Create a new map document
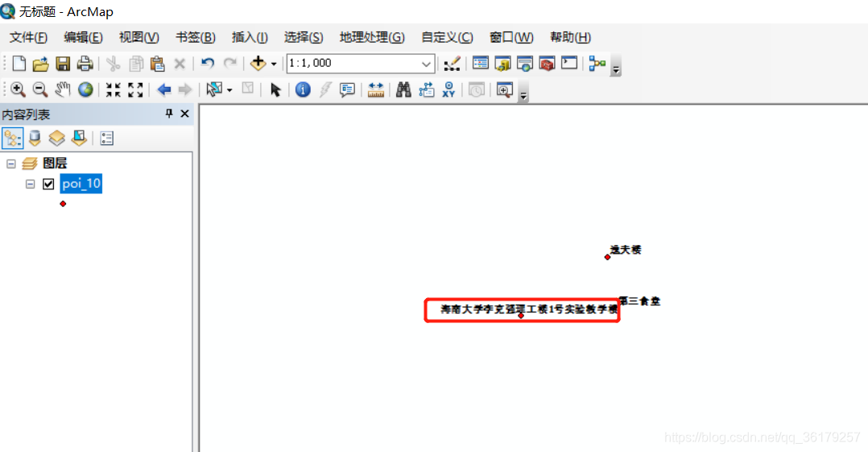 coord(19,64)
